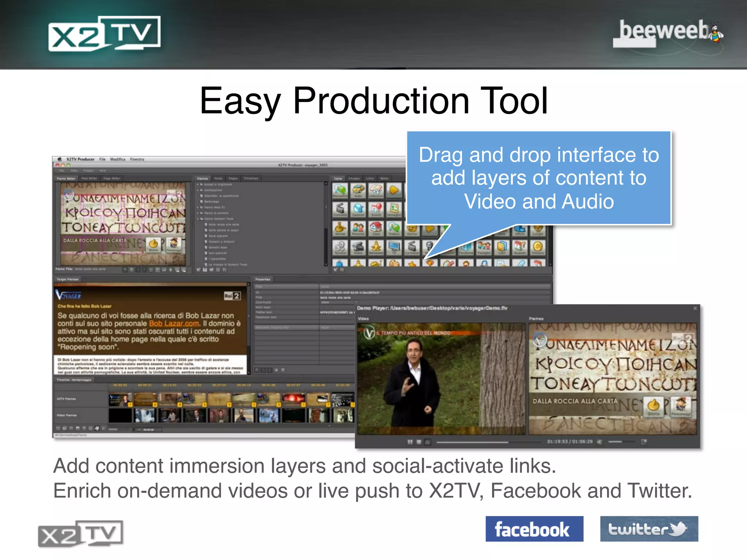Image resolution: width=747 pixels, height=560 pixels.
Task: Expand the first folder in Frames tree
Action: pos(198,184)
